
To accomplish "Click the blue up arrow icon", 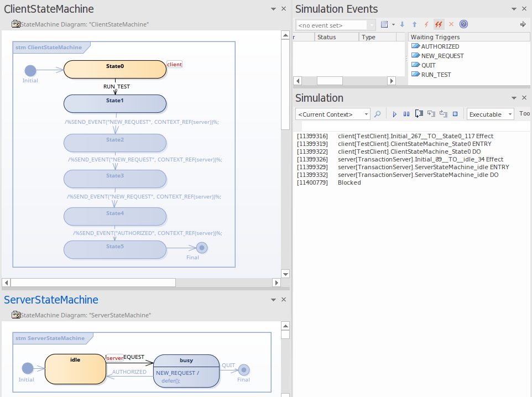I will [414, 25].
